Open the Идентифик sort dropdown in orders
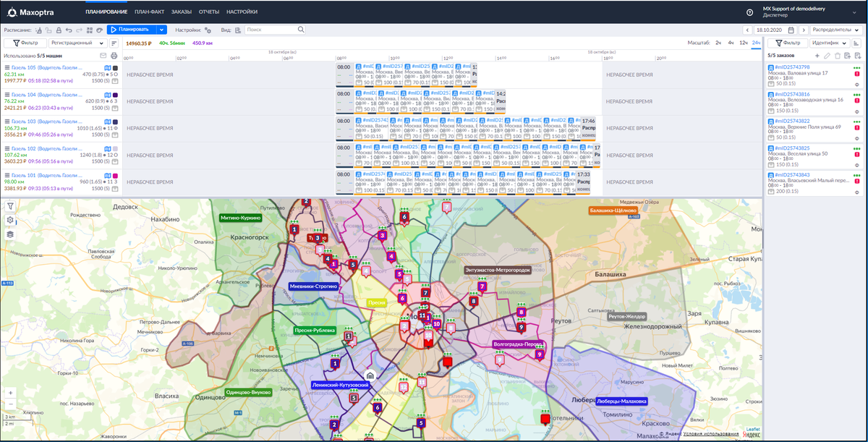The height and width of the screenshot is (442, 868). tap(829, 43)
